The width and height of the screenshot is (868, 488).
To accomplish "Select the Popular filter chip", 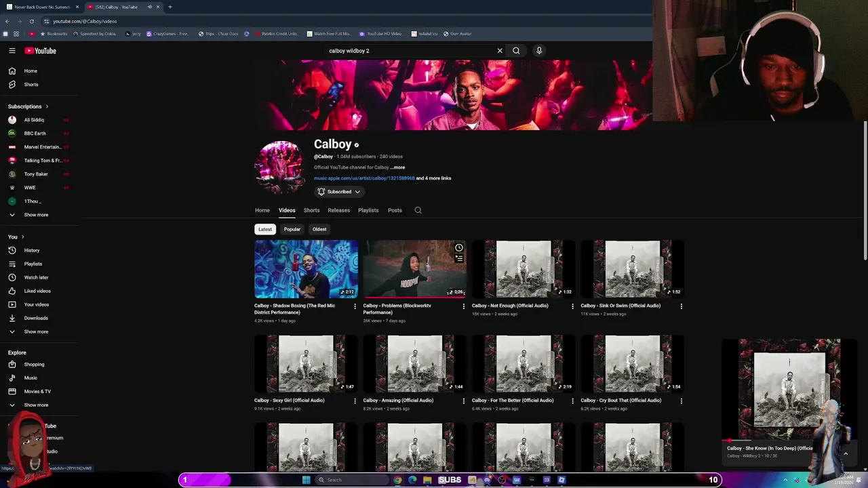I will pos(292,229).
